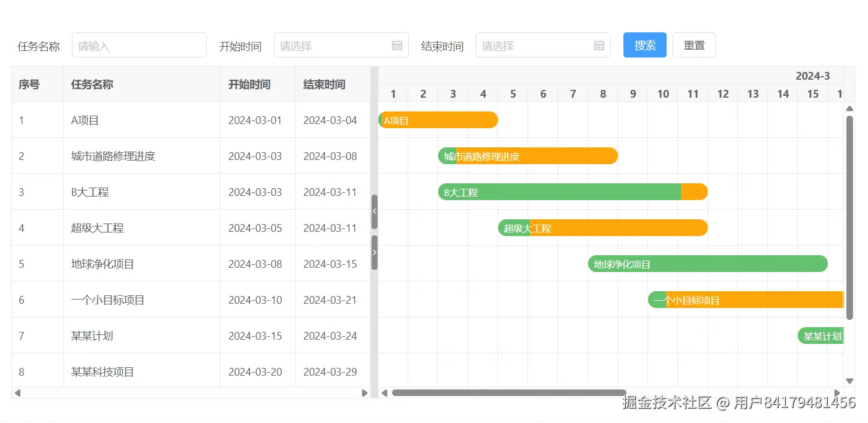Image resolution: width=868 pixels, height=423 pixels.
Task: Focus the 任务名称 input field
Action: pos(139,45)
